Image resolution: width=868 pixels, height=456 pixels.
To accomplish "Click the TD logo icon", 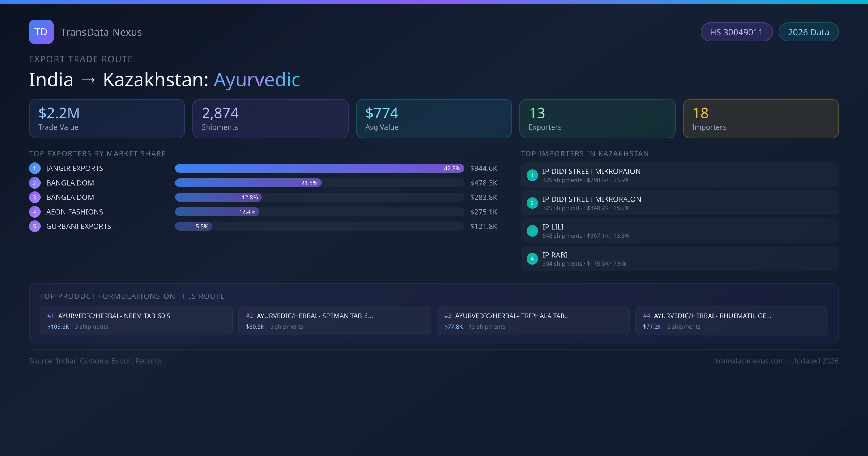I will 41,32.
